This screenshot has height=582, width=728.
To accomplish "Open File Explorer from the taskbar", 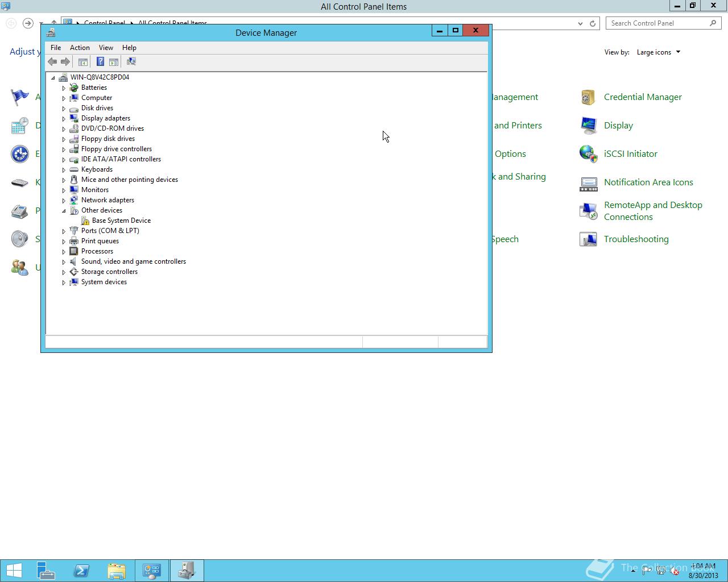I will [117, 571].
